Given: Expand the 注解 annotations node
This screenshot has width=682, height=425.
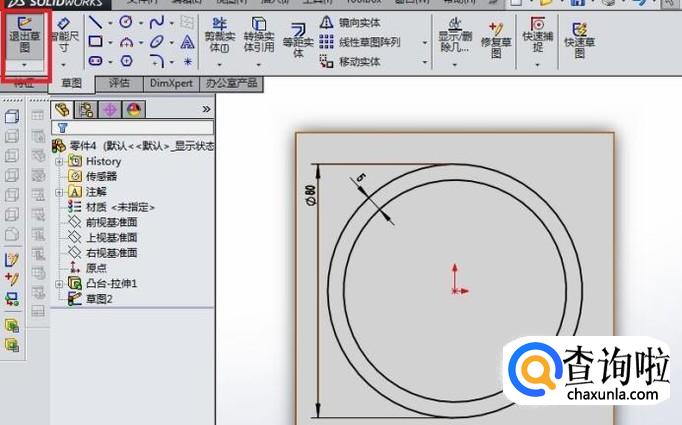Looking at the screenshot, I should point(59,191).
